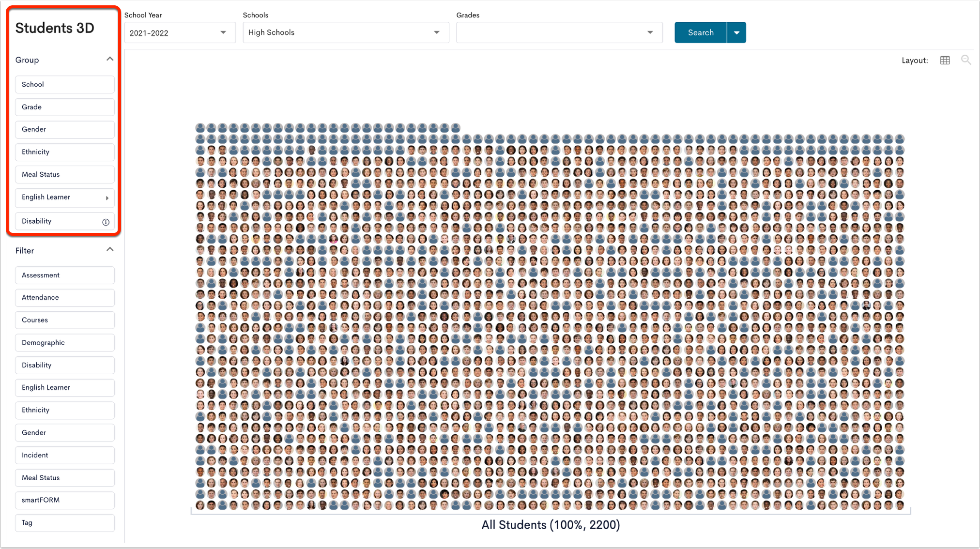The image size is (980, 549).
Task: Open the Courses filter
Action: point(65,320)
